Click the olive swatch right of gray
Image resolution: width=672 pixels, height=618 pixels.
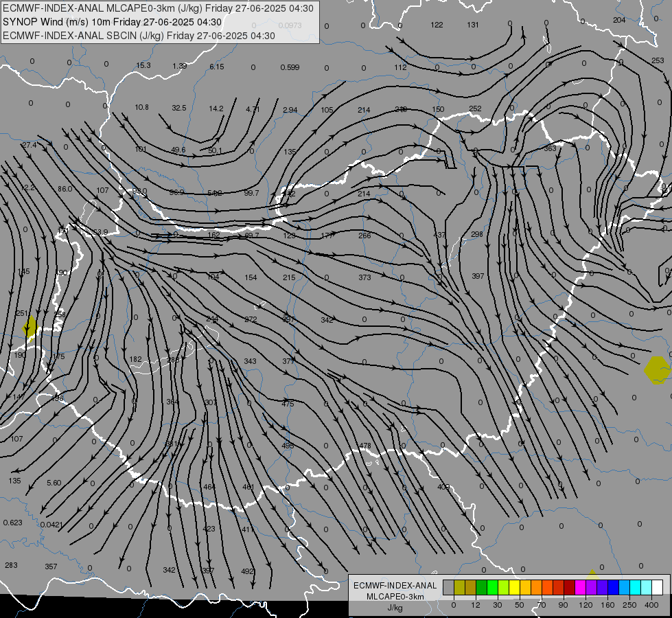(459, 587)
